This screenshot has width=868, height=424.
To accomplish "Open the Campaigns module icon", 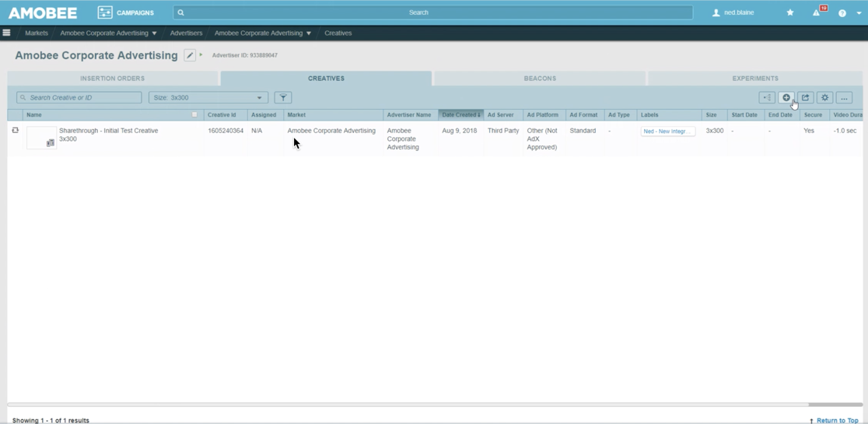I will tap(105, 12).
